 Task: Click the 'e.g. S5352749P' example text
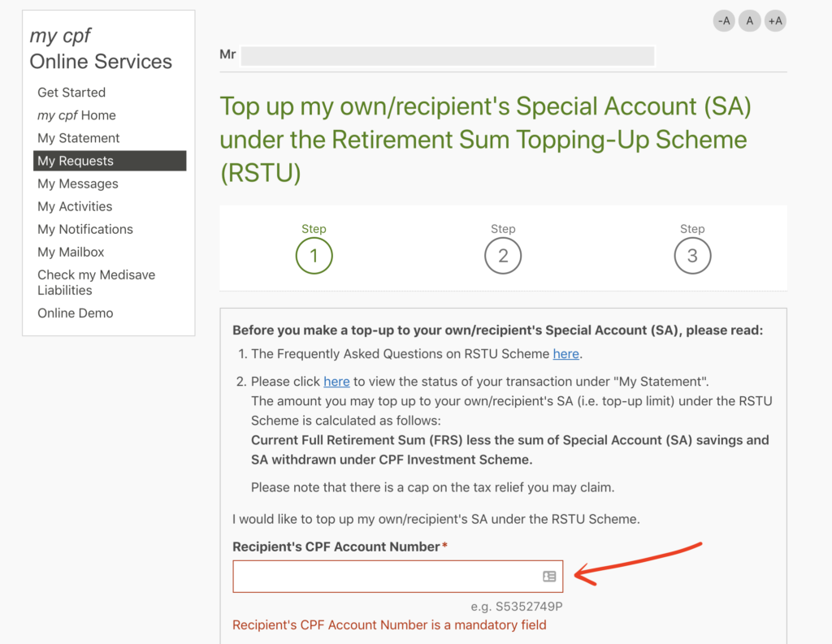(x=517, y=607)
